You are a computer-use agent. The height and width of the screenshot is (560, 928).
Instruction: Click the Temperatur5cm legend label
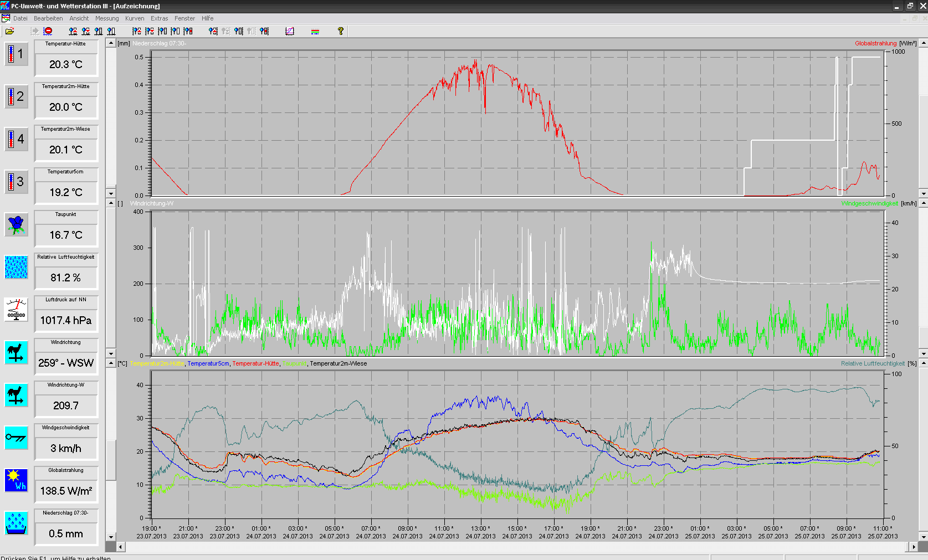[x=208, y=364]
